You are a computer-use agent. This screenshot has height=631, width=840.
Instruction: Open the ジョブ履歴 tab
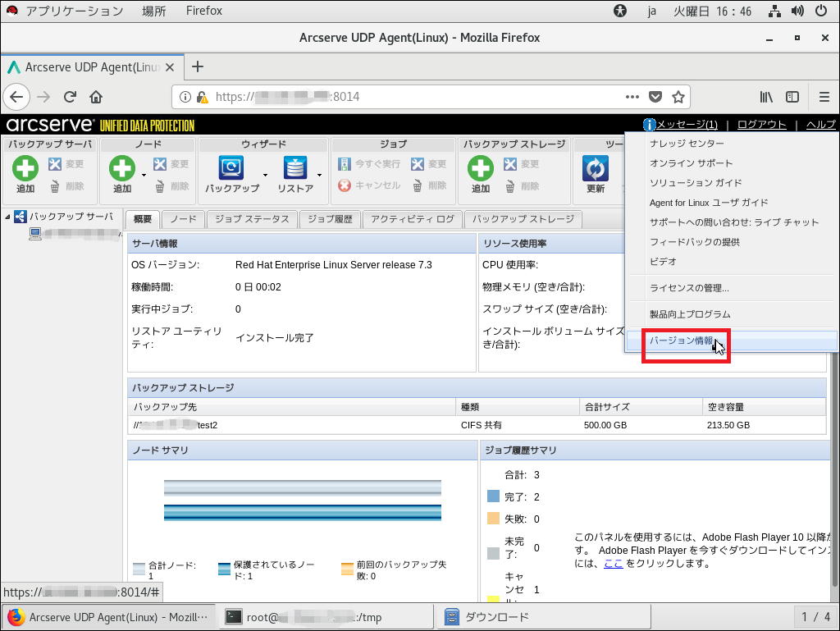point(330,219)
